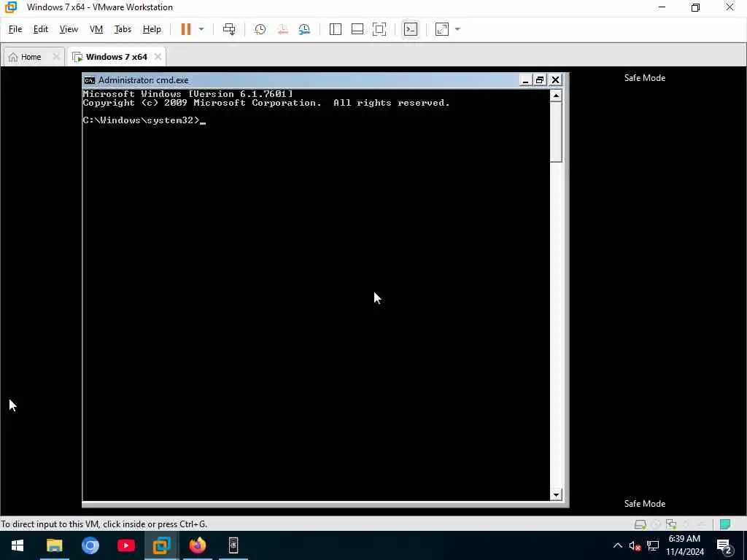Open the View menu
Image resolution: width=747 pixels, height=560 pixels.
[69, 29]
